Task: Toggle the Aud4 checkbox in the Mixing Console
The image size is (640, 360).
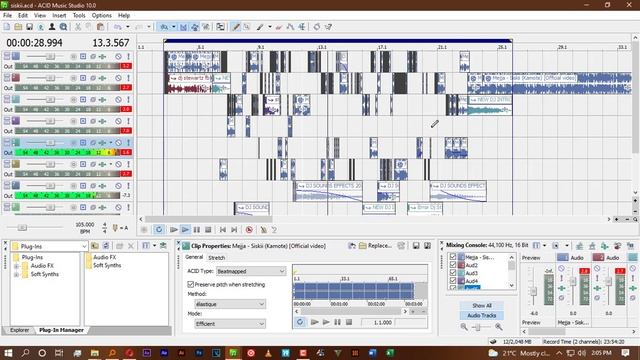Action: pos(453,281)
